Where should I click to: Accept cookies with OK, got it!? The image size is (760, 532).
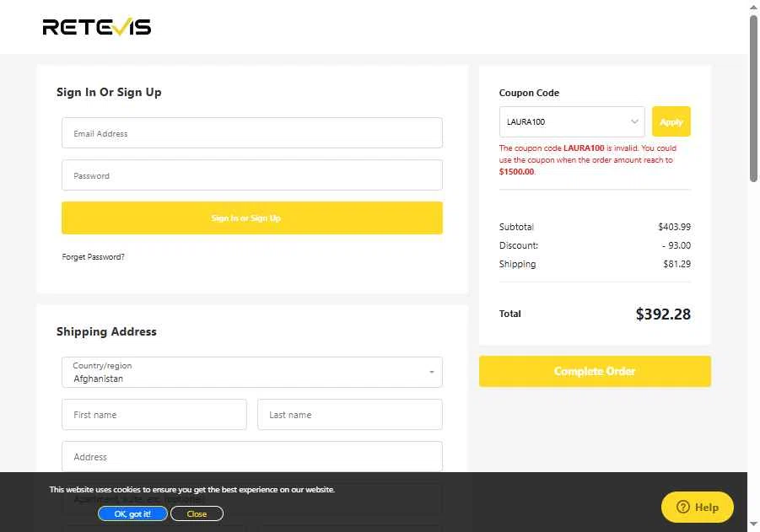(x=132, y=513)
